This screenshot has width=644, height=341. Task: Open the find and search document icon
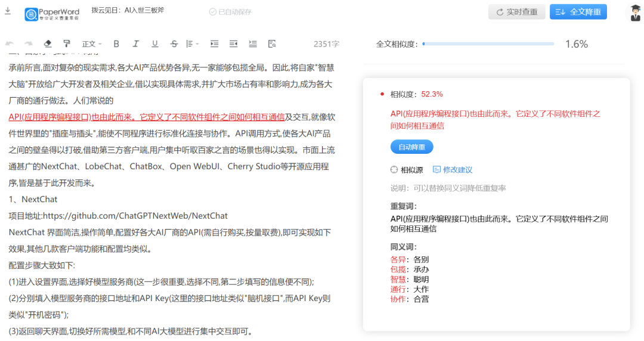272,44
